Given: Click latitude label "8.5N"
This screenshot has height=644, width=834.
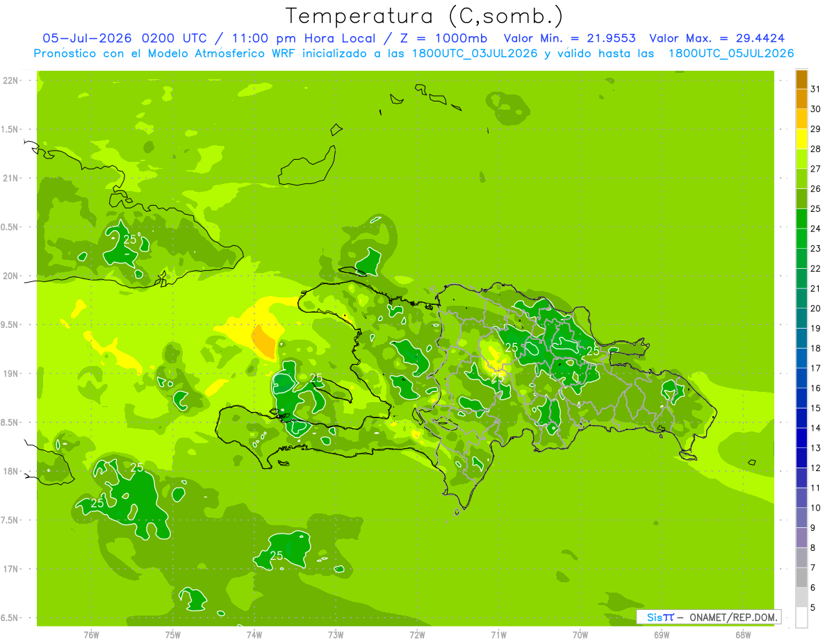Looking at the screenshot, I should point(11,422).
